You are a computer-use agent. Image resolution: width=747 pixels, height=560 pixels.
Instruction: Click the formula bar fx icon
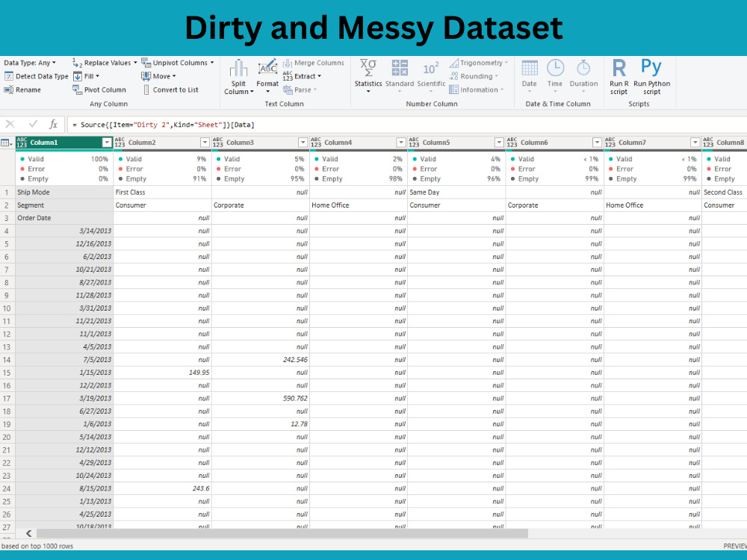[x=53, y=124]
